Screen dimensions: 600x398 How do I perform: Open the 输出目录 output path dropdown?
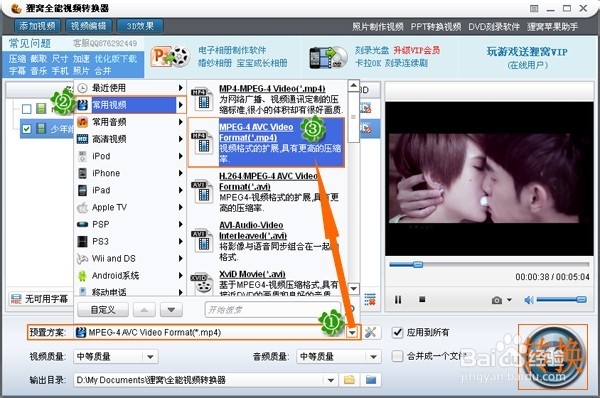[x=331, y=380]
